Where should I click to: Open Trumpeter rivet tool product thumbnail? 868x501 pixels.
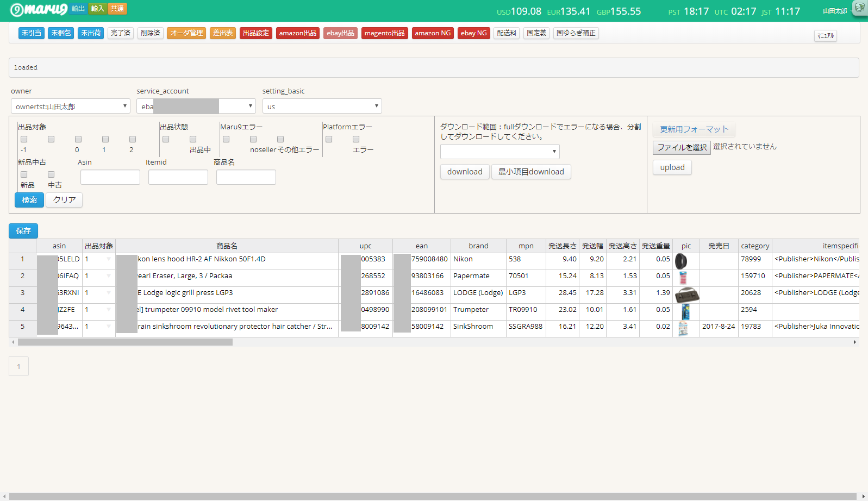pos(685,312)
